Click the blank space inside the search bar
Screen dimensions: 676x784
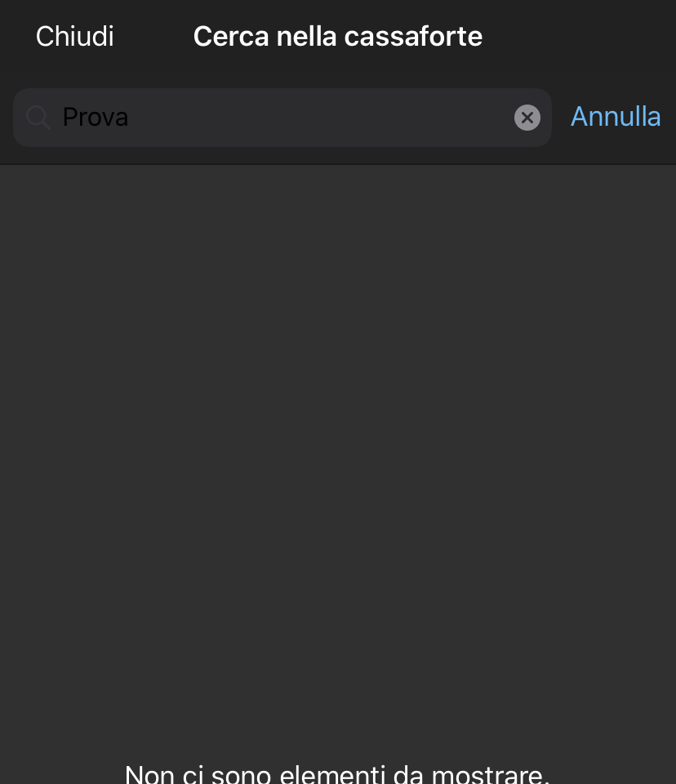pyautogui.click(x=320, y=118)
